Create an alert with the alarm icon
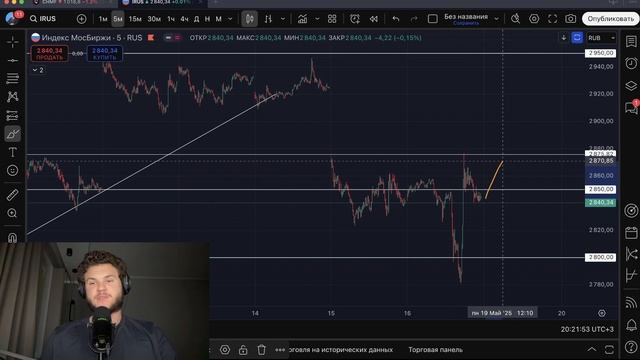640x360 pixels. click(x=355, y=19)
